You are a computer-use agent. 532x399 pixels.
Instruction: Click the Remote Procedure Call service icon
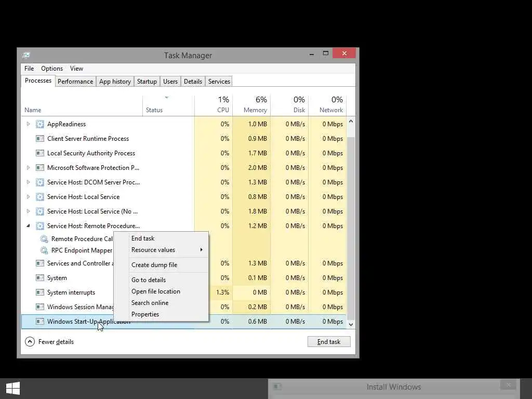coord(44,239)
